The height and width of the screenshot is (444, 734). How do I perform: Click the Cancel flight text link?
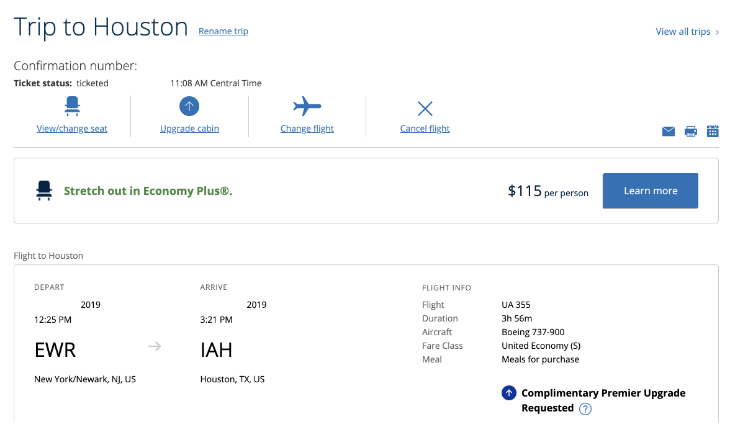(425, 129)
